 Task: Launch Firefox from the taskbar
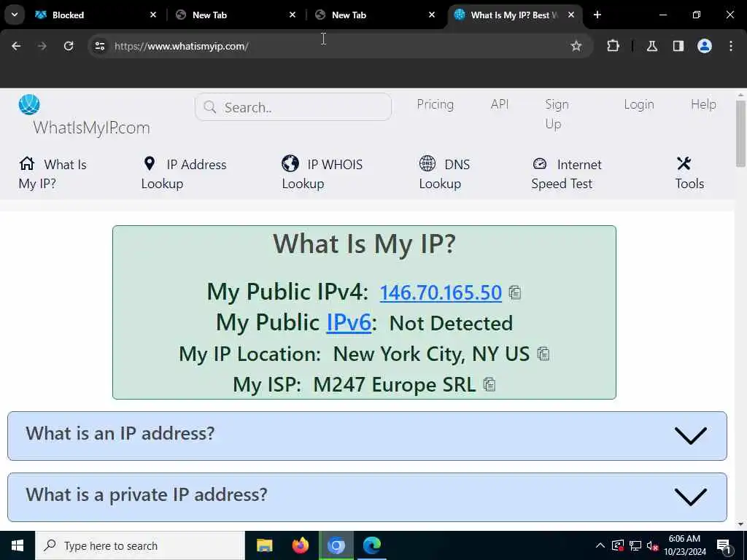click(300, 545)
